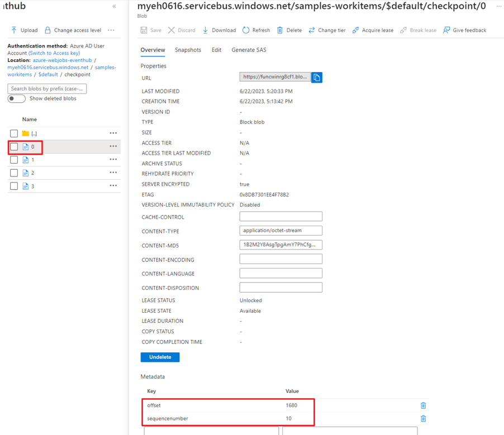
Task: Click the Undelete button
Action: tap(160, 357)
